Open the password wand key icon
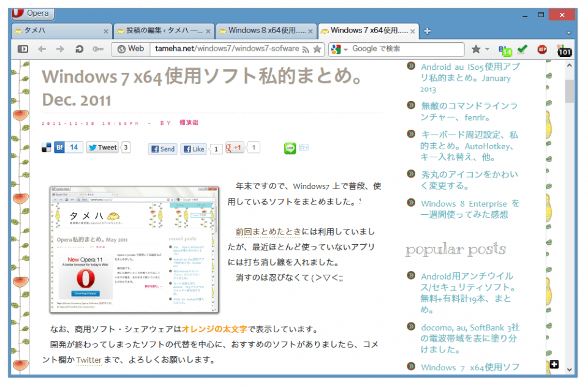This screenshot has width=588, height=388. coord(98,49)
